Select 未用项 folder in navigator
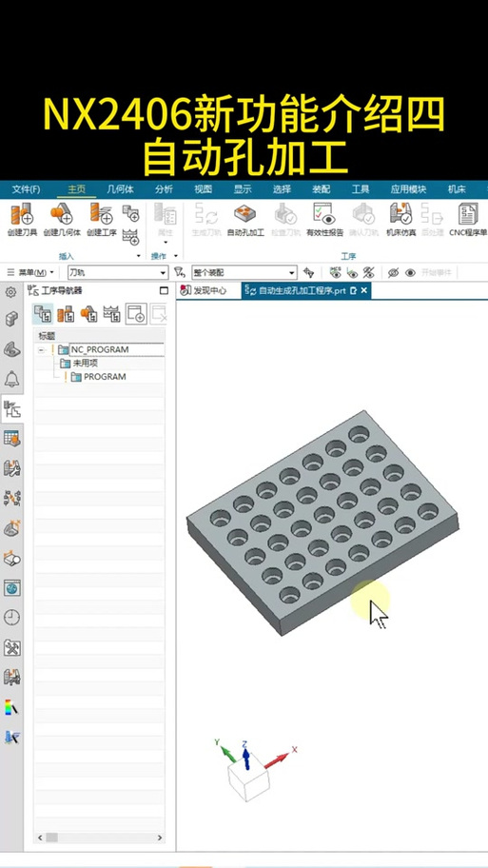The height and width of the screenshot is (868, 488). pyautogui.click(x=86, y=364)
